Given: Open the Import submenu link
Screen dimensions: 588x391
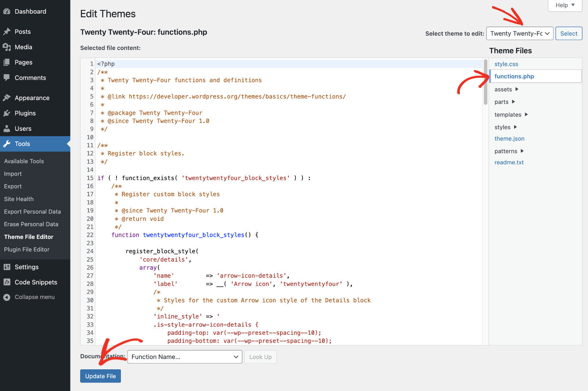Looking at the screenshot, I should pyautogui.click(x=13, y=174).
